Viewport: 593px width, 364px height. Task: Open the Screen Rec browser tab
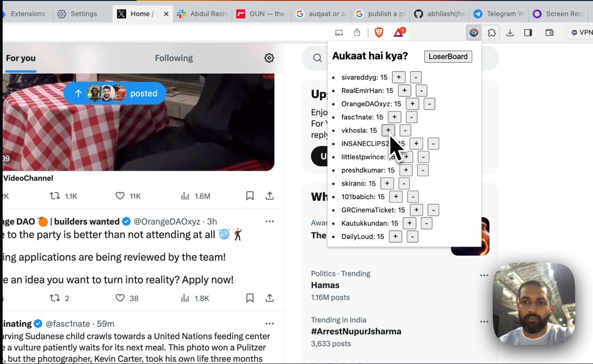(558, 14)
